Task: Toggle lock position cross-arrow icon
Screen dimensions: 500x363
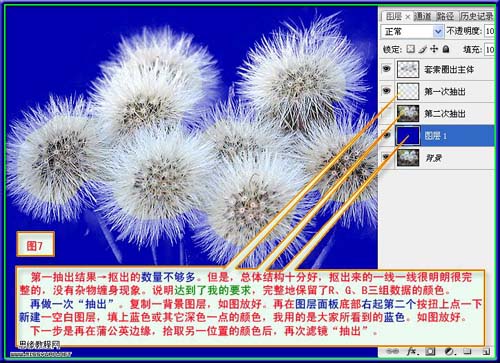Action: (434, 49)
